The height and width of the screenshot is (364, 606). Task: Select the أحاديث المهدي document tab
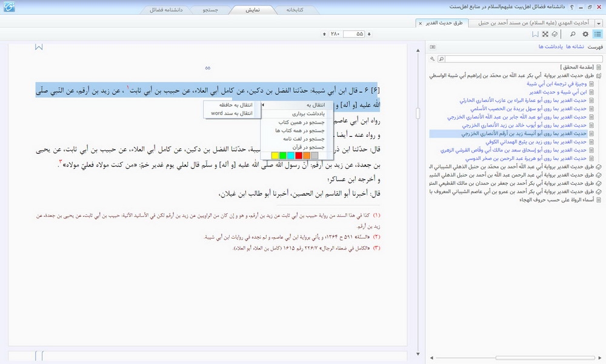click(533, 23)
